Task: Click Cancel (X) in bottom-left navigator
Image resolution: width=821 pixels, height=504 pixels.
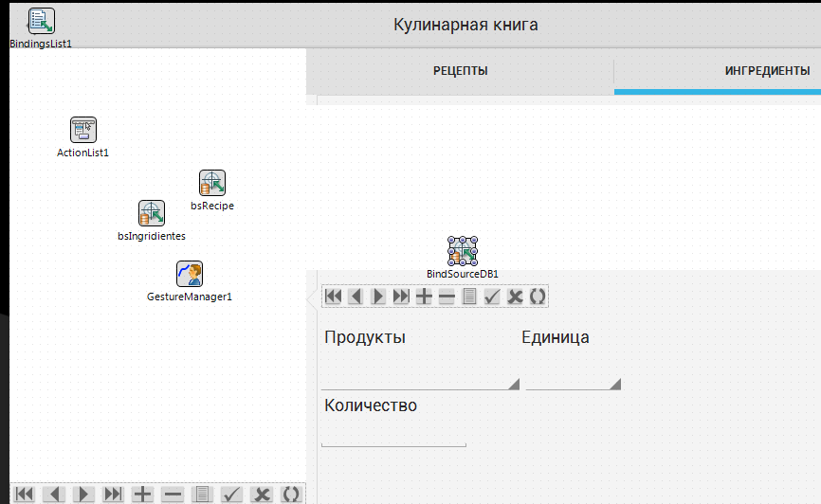Action: (262, 494)
